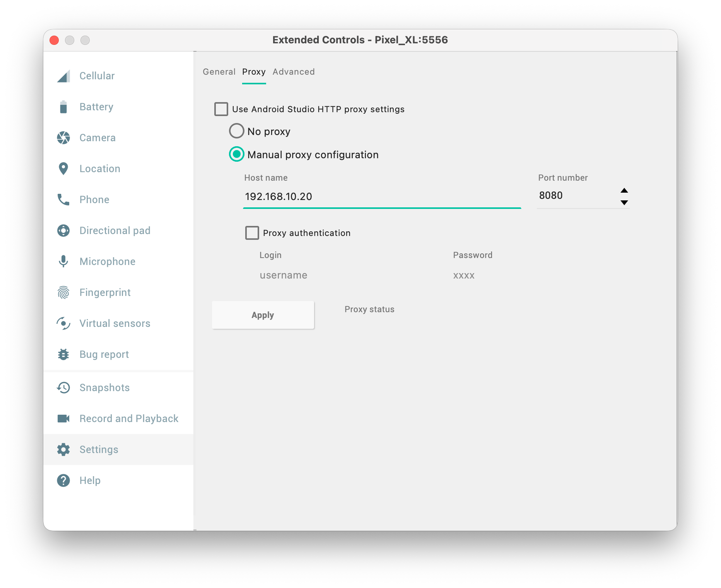Screen dimensions: 721x588
Task: Click the Proxy status label
Action: point(369,309)
